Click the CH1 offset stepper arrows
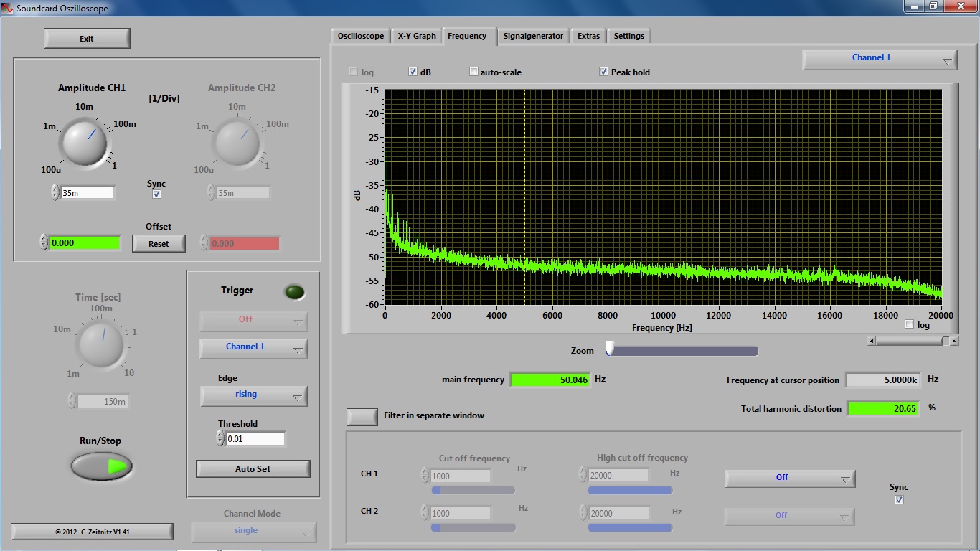Screen dimensions: 980x551 click(44, 242)
